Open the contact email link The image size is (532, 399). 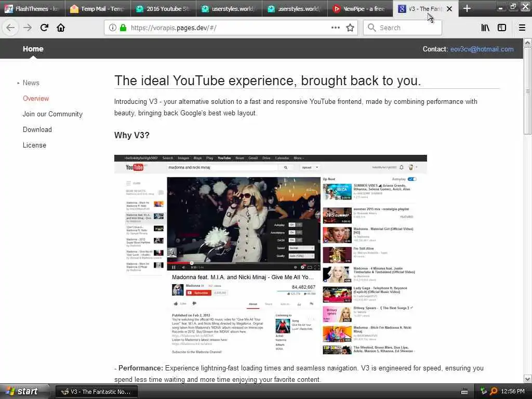482,49
